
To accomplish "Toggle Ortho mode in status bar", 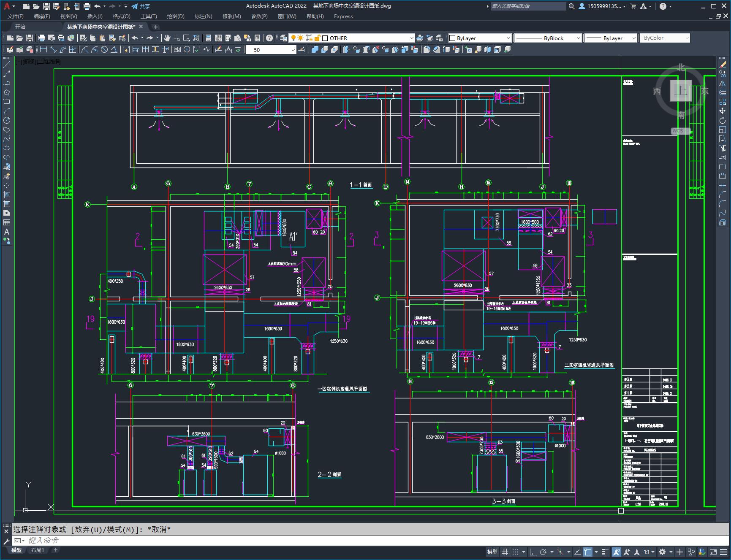I will [533, 552].
